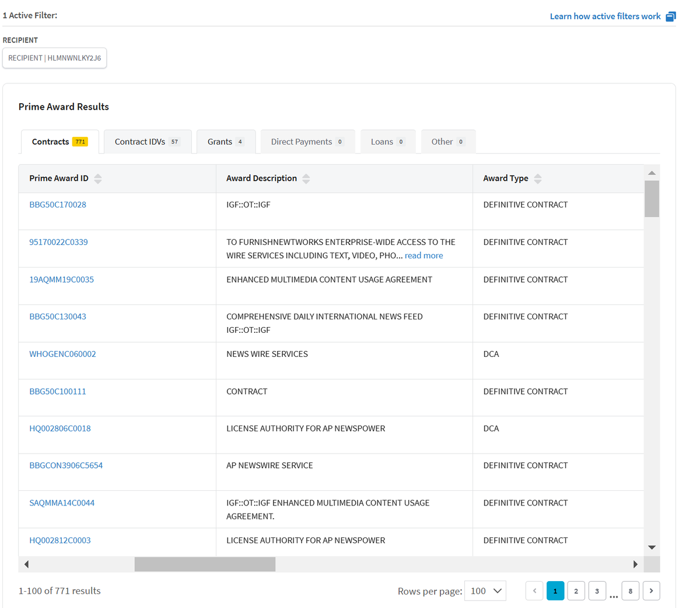Select ENHANCED MULTIMEDIA CONTENT USAGE AGREEMENT text
Viewport: 700px width, 608px height.
point(329,279)
